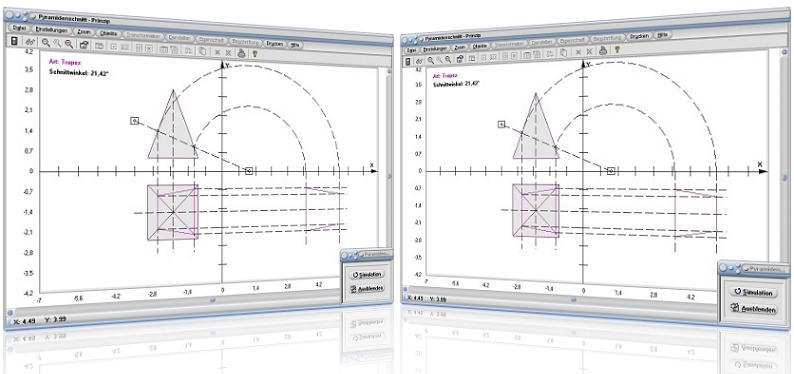Click the printer icon in right window toolbar
The width and height of the screenshot is (794, 374).
tap(603, 50)
